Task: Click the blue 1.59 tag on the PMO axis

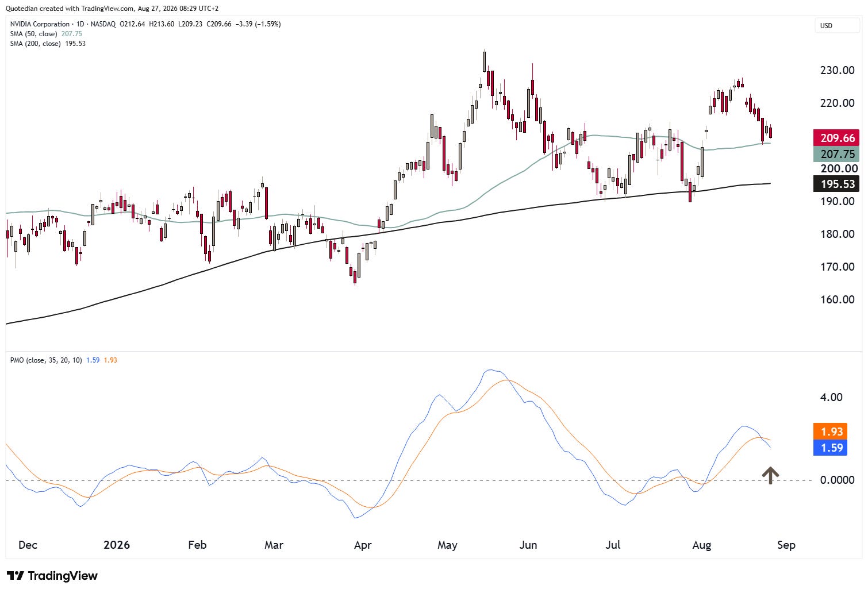Action: (831, 448)
